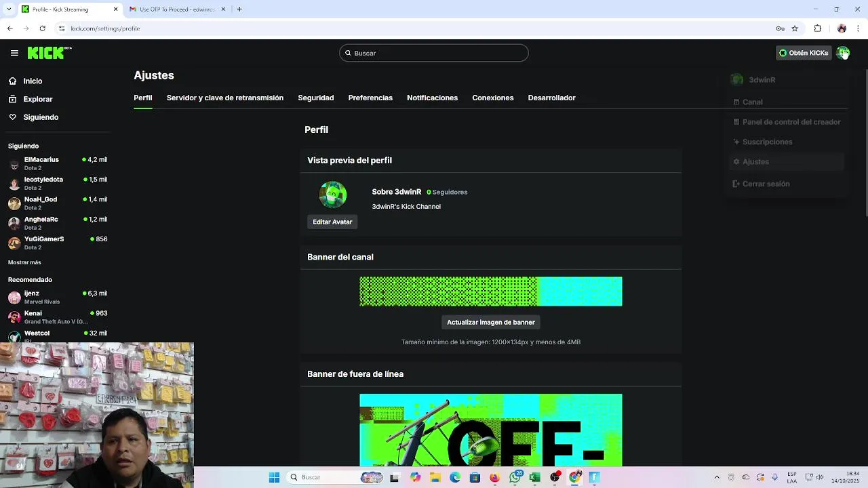The width and height of the screenshot is (868, 488).
Task: Open Kenai recommended channel avatar
Action: click(14, 317)
